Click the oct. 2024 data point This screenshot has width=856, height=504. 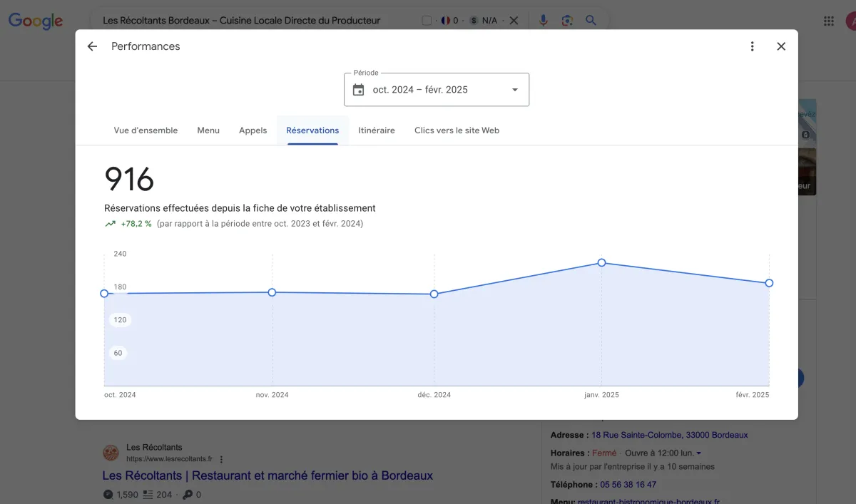click(x=104, y=294)
